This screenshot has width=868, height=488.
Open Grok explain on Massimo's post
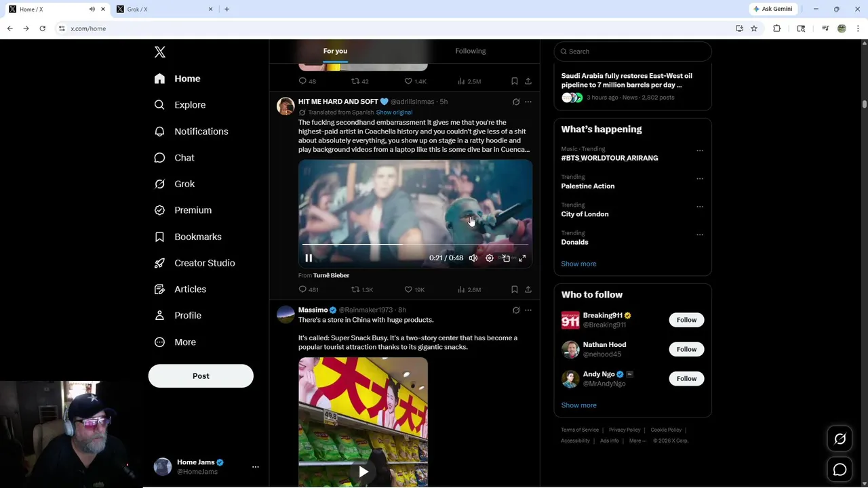point(516,310)
